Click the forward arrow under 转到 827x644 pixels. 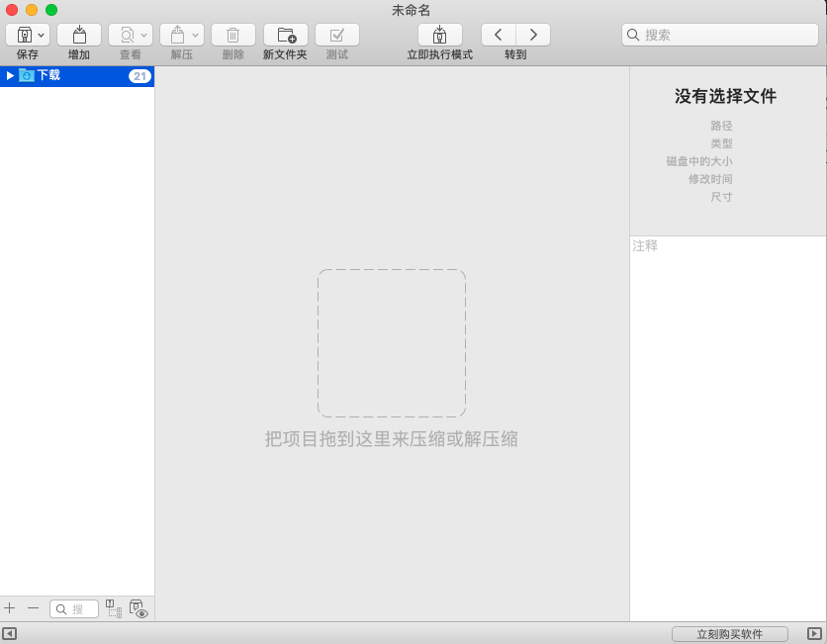click(533, 34)
